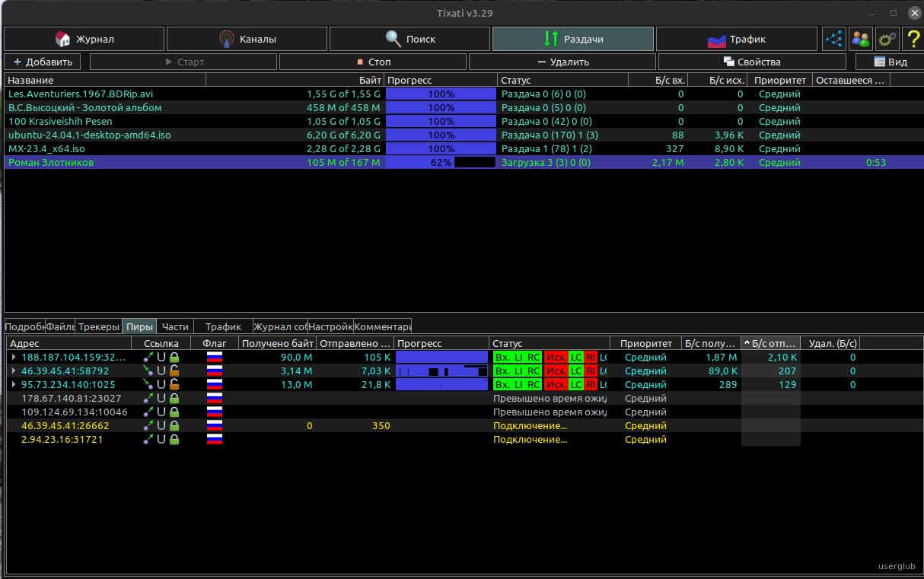Viewport: 924px width, 579px height.
Task: Expand peer row 95.73.234.140:1025 with its triangle
Action: pos(13,385)
